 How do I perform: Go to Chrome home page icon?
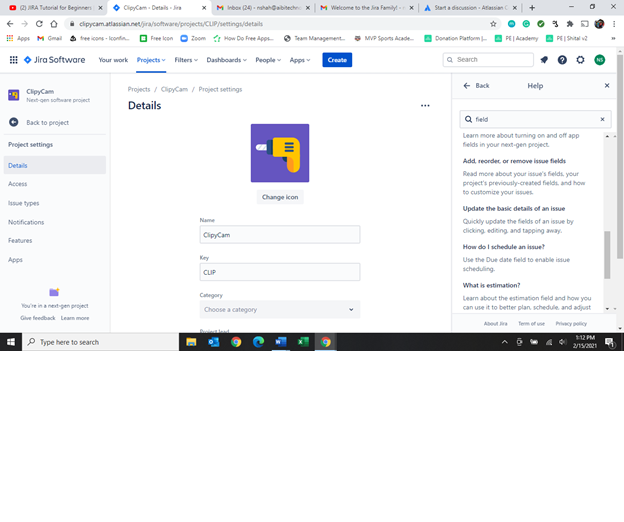coord(54,24)
